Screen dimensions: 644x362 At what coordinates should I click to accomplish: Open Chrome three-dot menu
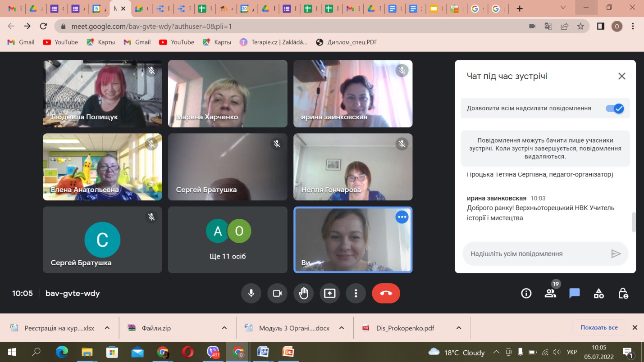point(633,26)
